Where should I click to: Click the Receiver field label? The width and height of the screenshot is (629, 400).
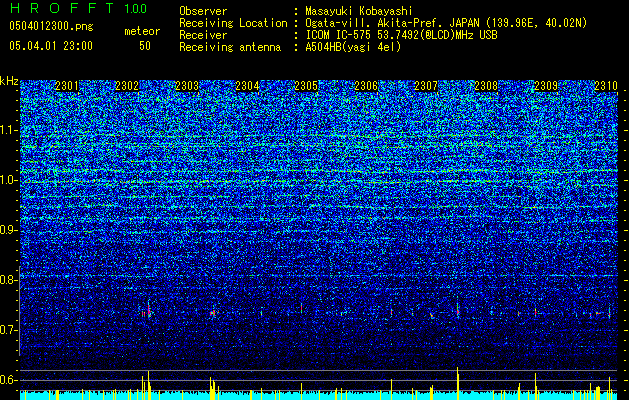(x=203, y=35)
